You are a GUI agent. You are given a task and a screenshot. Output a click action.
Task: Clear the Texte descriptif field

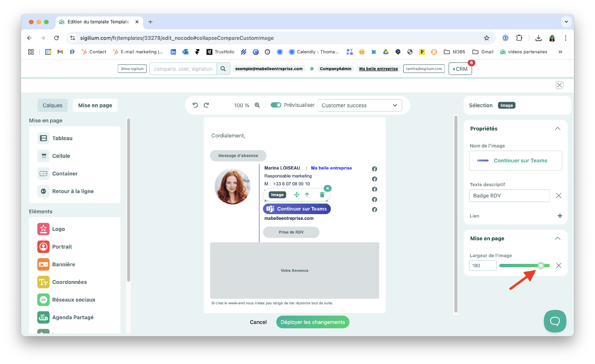559,195
